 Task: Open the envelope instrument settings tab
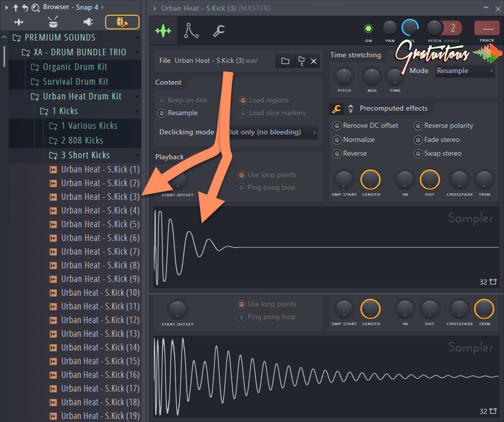tap(191, 31)
